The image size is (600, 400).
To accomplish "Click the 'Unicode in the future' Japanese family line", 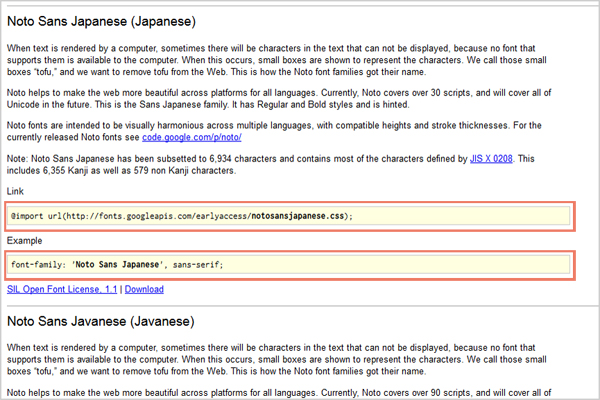I will [208, 104].
